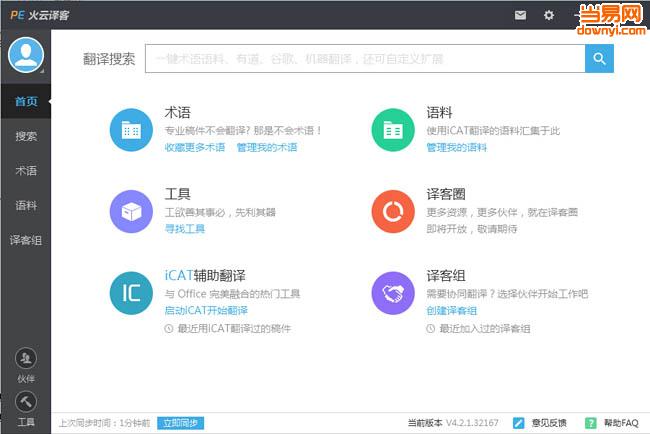The image size is (650, 434).
Task: Go to the 译客组 sidebar tab
Action: (x=25, y=240)
